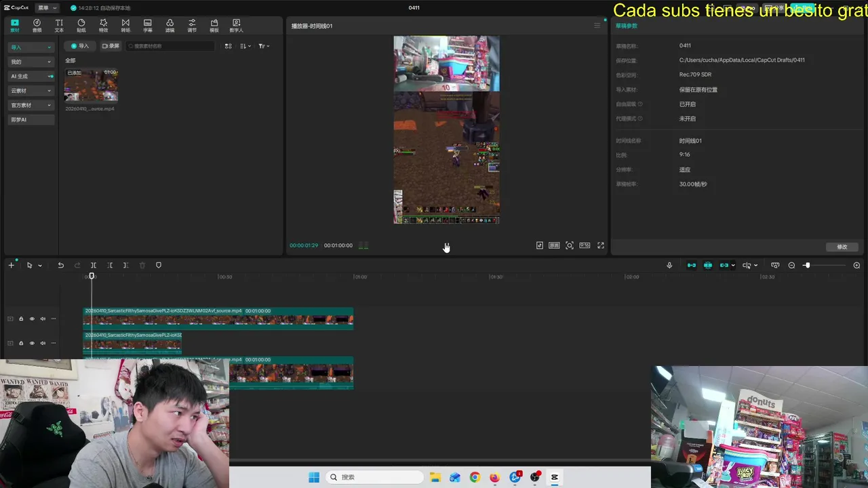
Task: Open the Windows Start button on the taskbar
Action: point(314,477)
